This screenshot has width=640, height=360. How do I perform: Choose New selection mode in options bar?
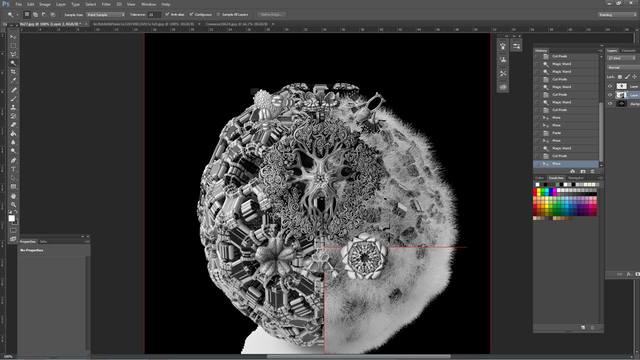click(x=27, y=14)
